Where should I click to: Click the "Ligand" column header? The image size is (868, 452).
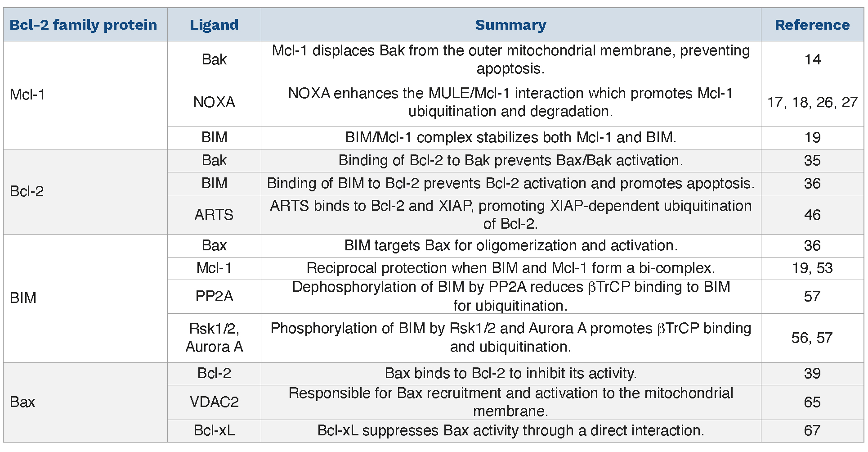pos(214,25)
